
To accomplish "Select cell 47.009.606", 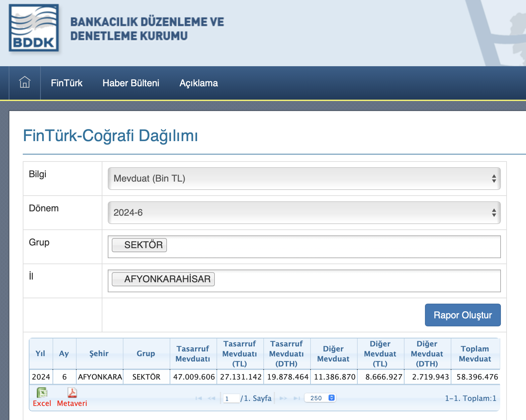I will pyautogui.click(x=194, y=377).
